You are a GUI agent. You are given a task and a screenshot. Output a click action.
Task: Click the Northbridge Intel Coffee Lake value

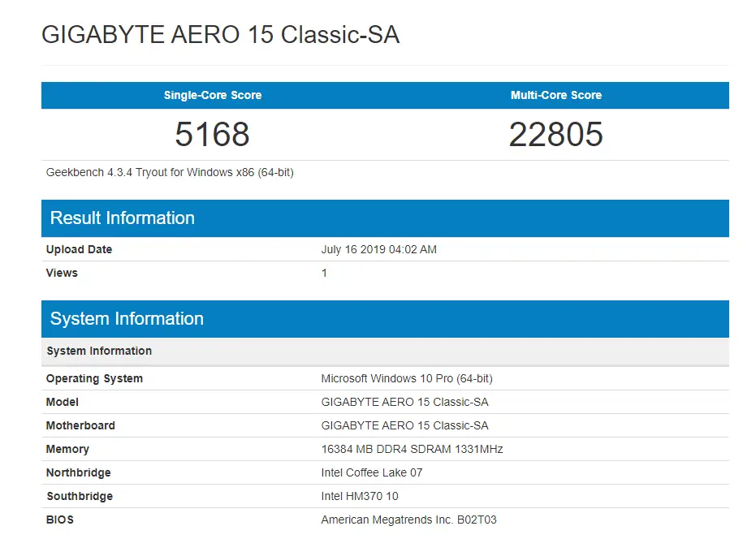coord(372,473)
